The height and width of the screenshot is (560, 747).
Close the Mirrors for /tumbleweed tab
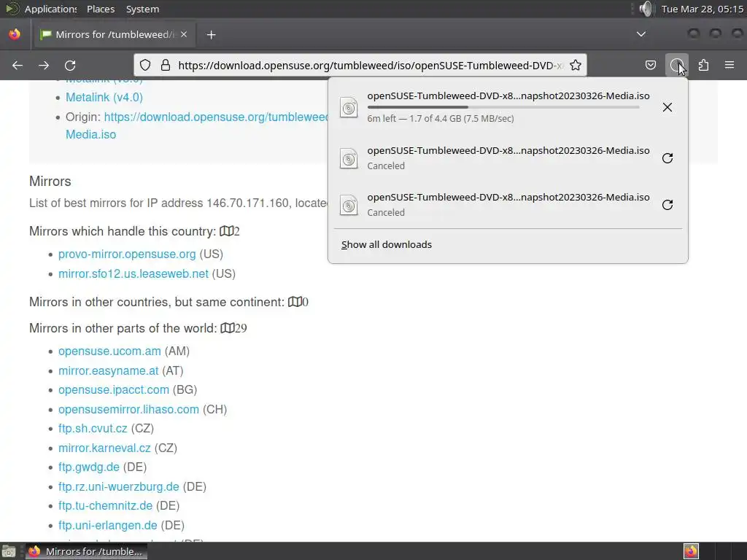(184, 34)
